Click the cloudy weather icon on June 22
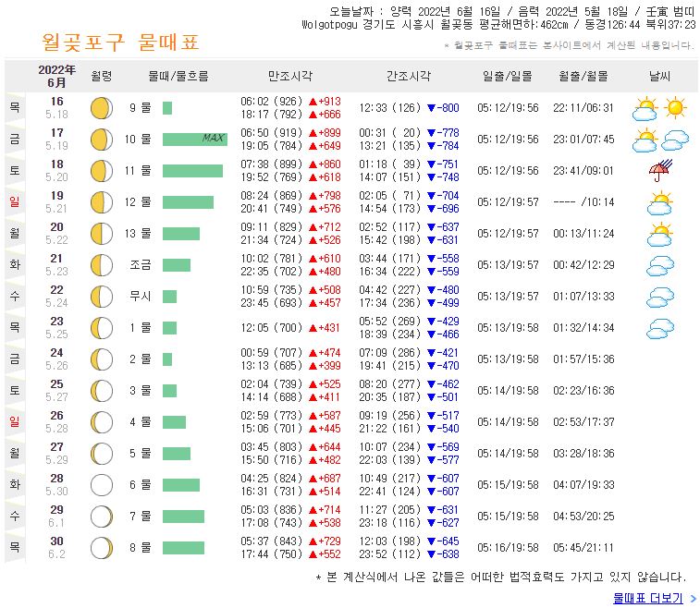This screenshot has height=608, width=700. (660, 298)
